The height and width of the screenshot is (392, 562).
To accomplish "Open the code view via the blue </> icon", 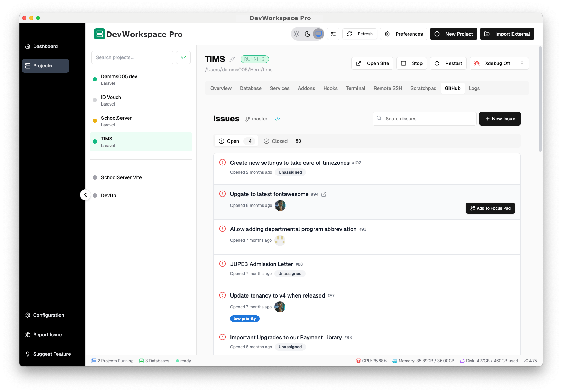I will (277, 119).
